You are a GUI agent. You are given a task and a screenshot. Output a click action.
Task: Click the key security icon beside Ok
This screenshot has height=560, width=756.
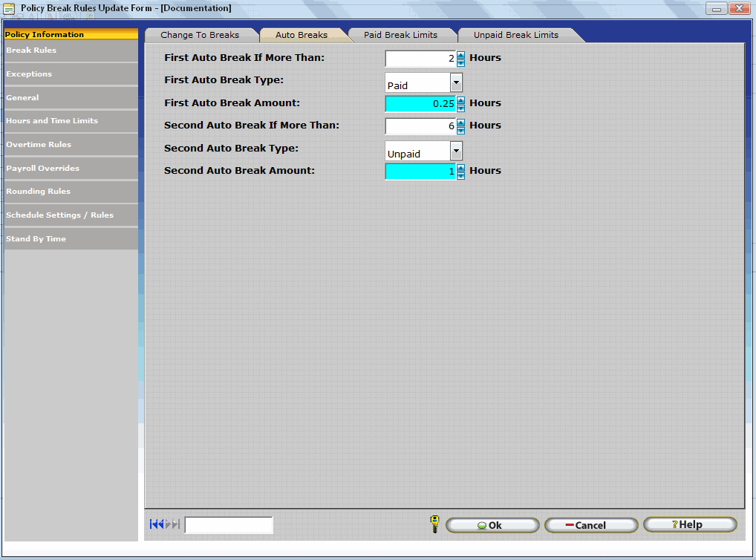(x=434, y=524)
